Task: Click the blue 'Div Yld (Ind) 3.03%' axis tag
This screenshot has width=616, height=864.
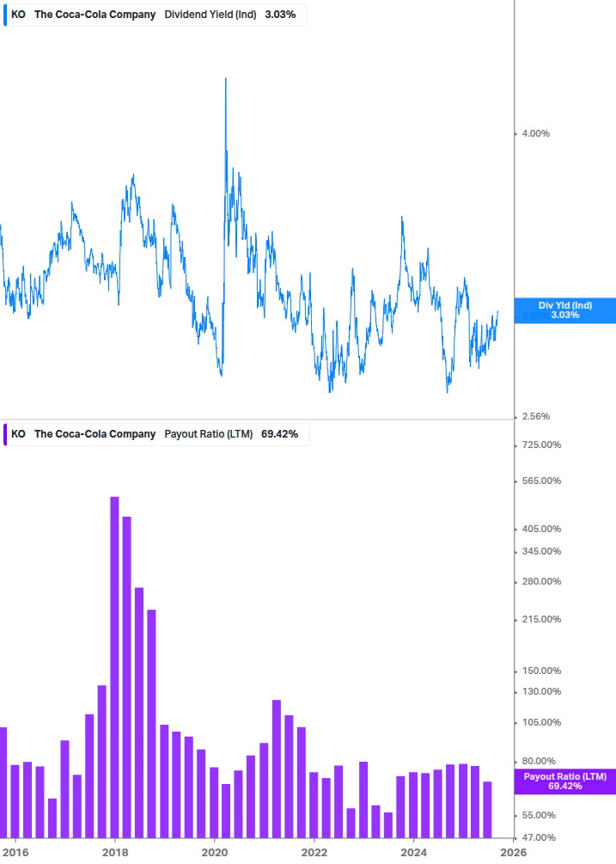Action: point(564,310)
